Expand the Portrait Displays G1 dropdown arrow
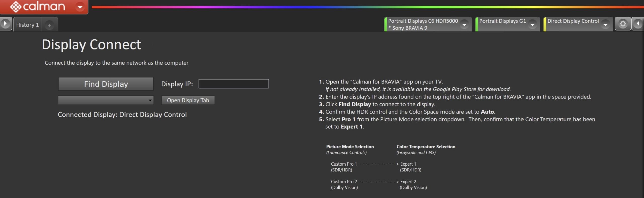 (x=532, y=25)
